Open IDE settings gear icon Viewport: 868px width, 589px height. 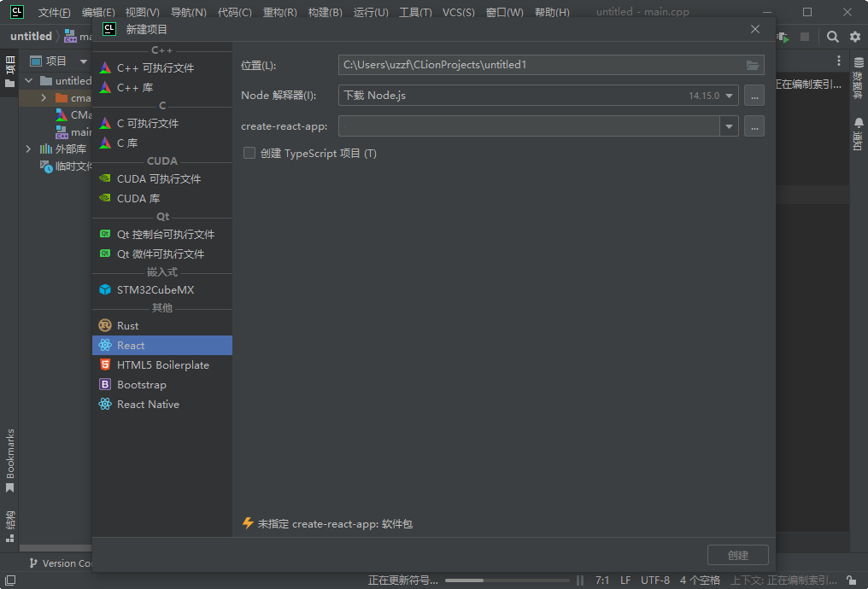point(854,37)
